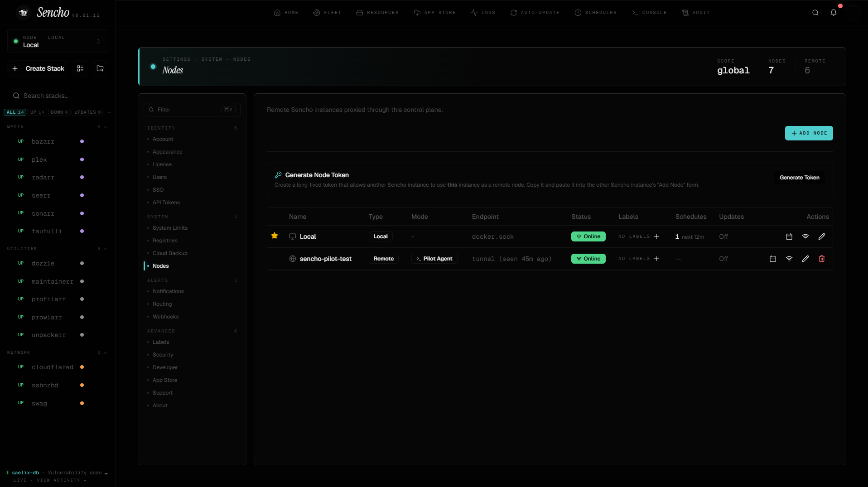The height and width of the screenshot is (487, 868).
Task: Open the Auto-Update page
Action: (x=535, y=13)
